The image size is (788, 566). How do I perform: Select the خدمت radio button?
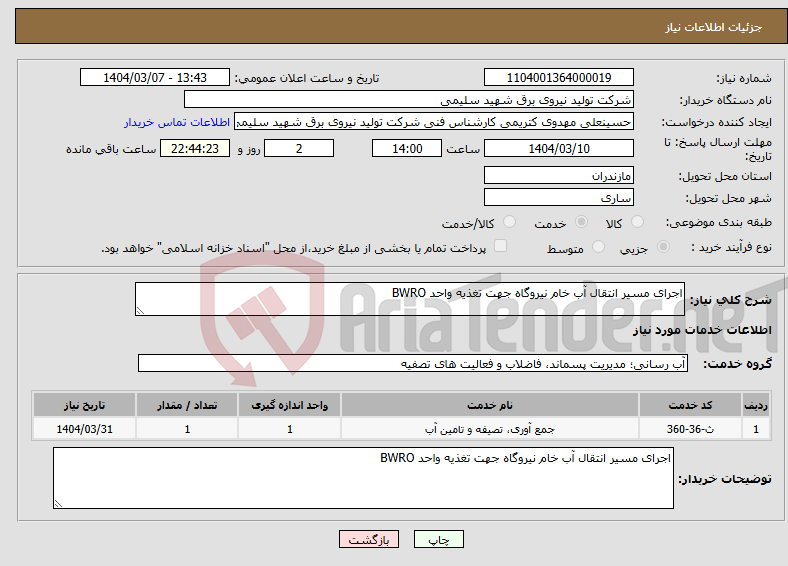581,222
